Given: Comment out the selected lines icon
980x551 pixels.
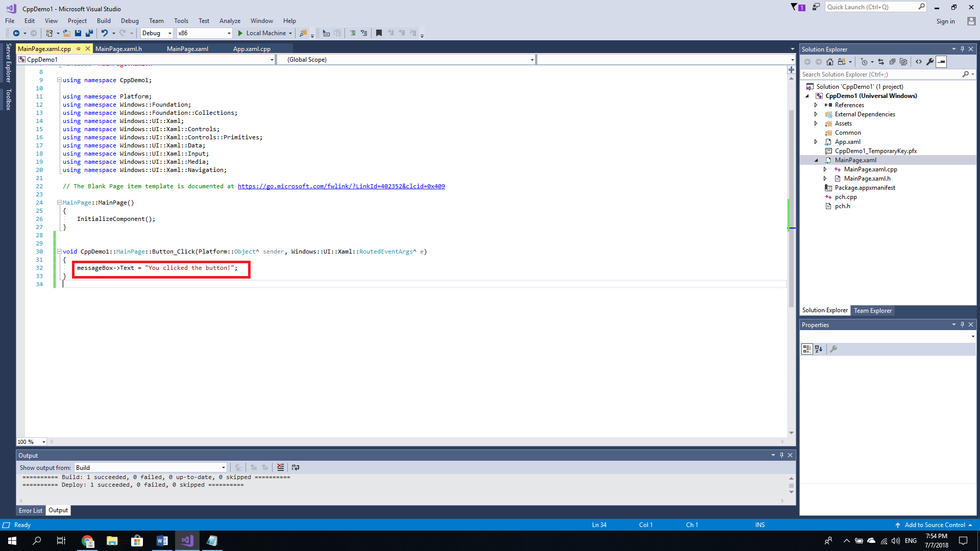Looking at the screenshot, I should (x=353, y=33).
